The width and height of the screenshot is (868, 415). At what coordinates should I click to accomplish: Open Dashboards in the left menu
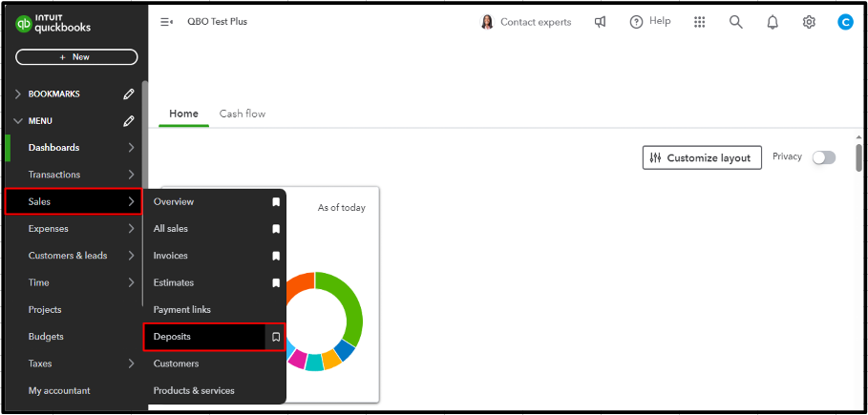tap(53, 148)
